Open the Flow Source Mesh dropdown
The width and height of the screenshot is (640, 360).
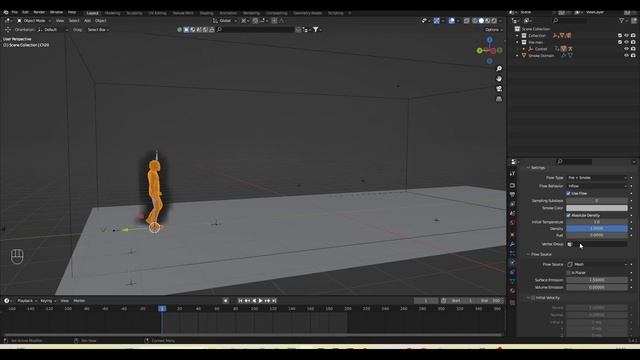click(x=597, y=264)
